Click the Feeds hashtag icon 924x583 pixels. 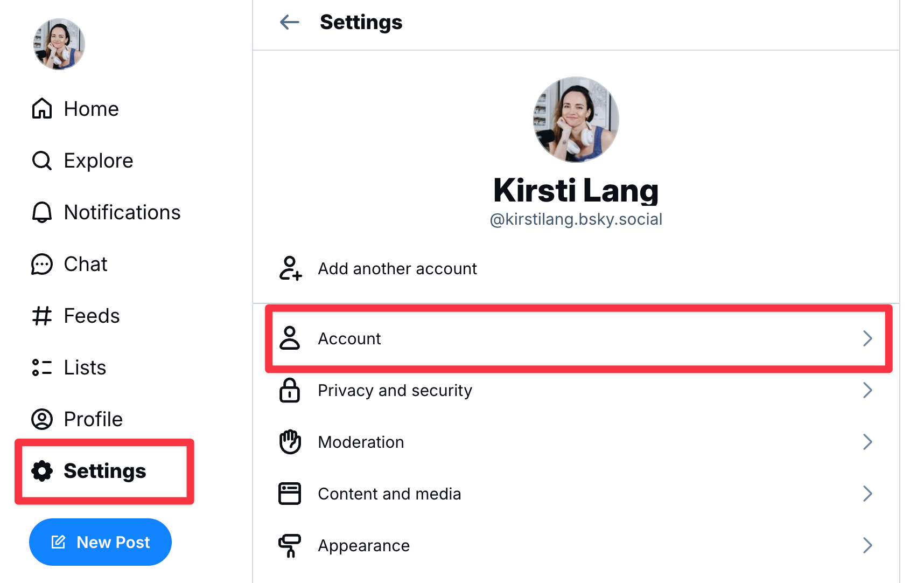42,316
